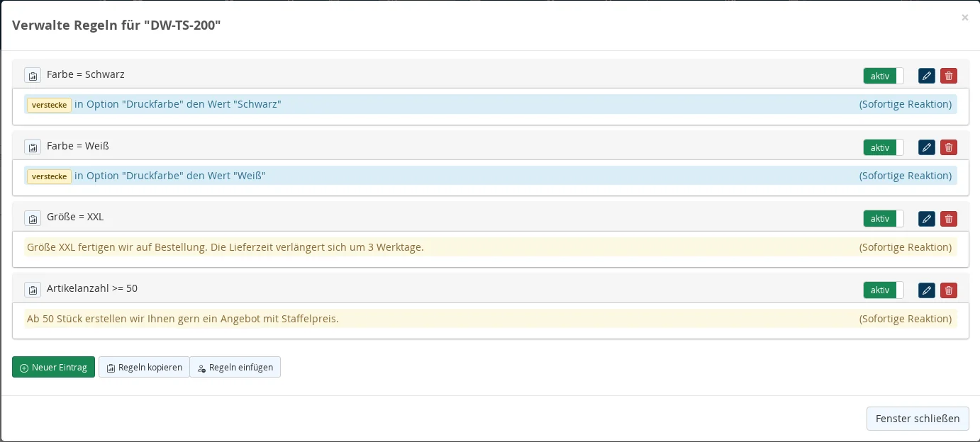Click '(Sofortige Reaktion)' in the Schwarz rule
This screenshot has height=442, width=980.
pyautogui.click(x=906, y=104)
